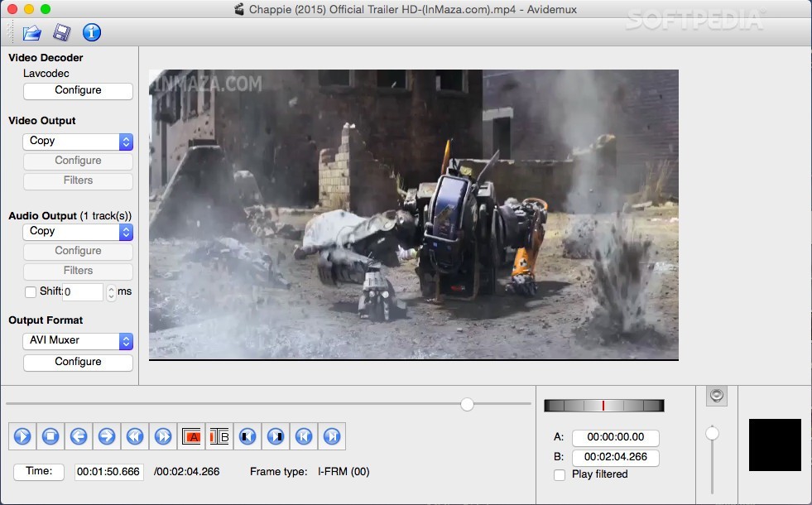Stop playback with the Stop button
This screenshot has height=505, width=812.
point(50,436)
